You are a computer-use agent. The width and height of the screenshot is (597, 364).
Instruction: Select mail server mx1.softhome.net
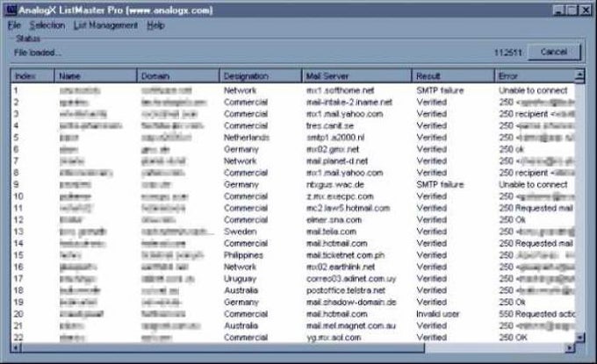[x=341, y=90]
